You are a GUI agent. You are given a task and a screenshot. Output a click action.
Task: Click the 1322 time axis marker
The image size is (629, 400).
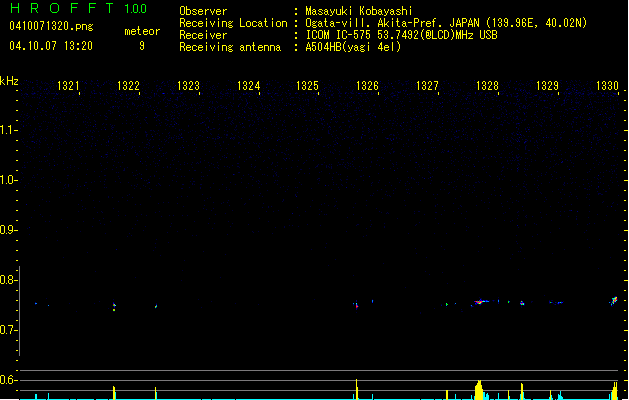click(x=128, y=86)
